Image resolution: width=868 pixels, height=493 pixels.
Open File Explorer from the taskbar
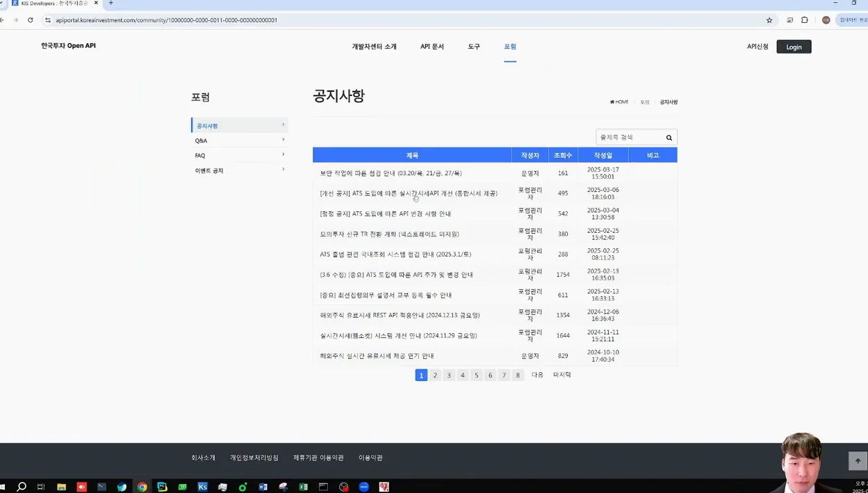point(61,487)
